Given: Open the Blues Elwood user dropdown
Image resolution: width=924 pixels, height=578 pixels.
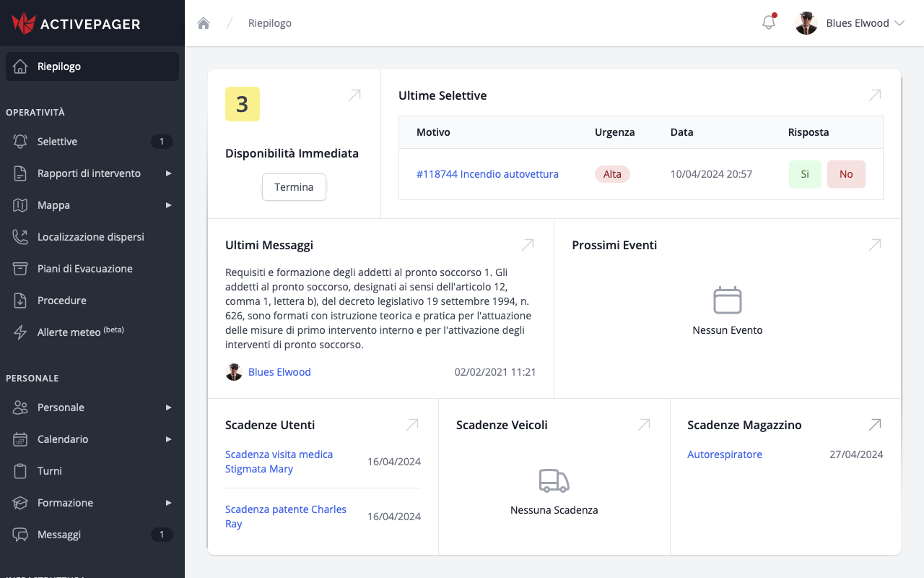Looking at the screenshot, I should [850, 23].
